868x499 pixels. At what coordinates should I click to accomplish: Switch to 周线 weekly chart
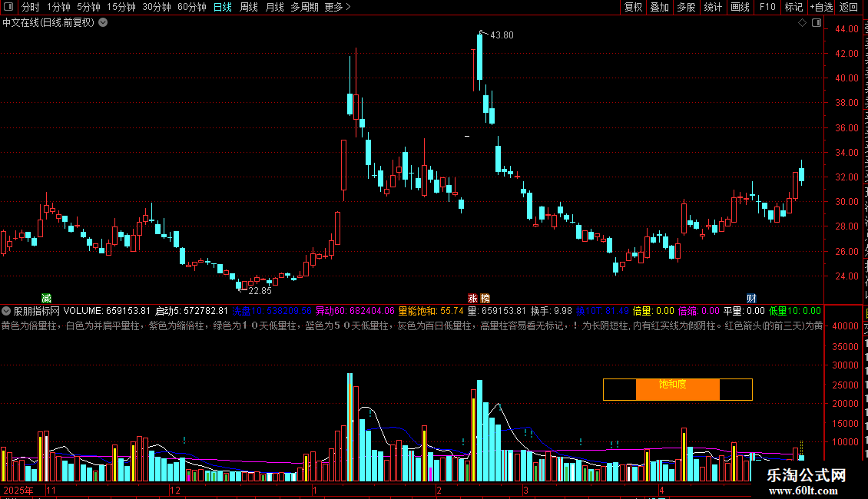(x=249, y=7)
